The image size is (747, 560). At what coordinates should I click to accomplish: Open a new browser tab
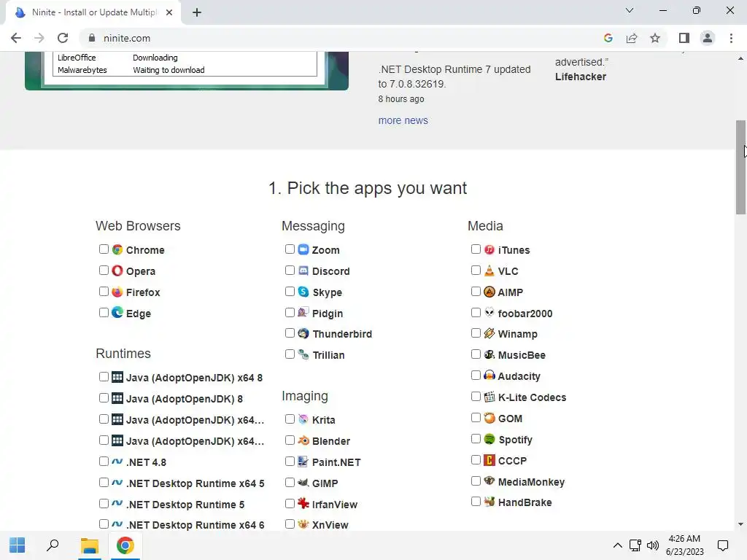pos(197,12)
